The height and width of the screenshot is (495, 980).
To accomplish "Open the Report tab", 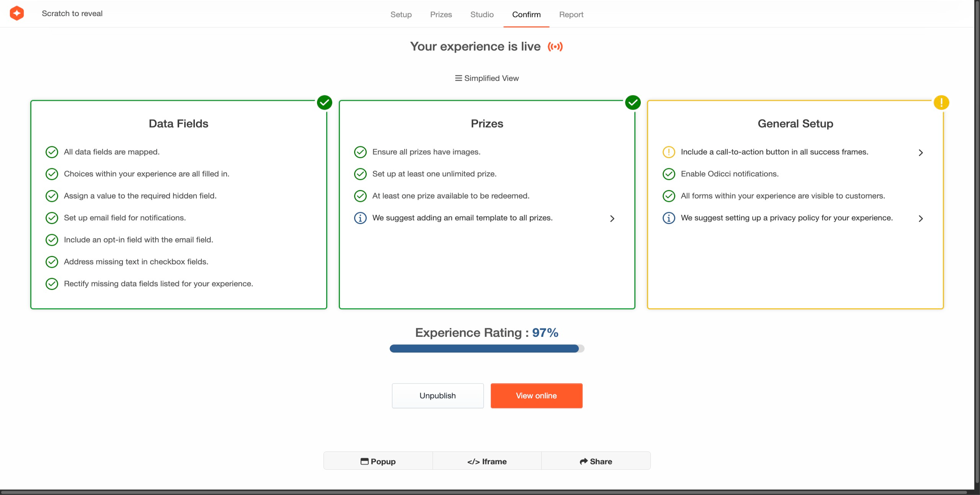I will coord(571,15).
